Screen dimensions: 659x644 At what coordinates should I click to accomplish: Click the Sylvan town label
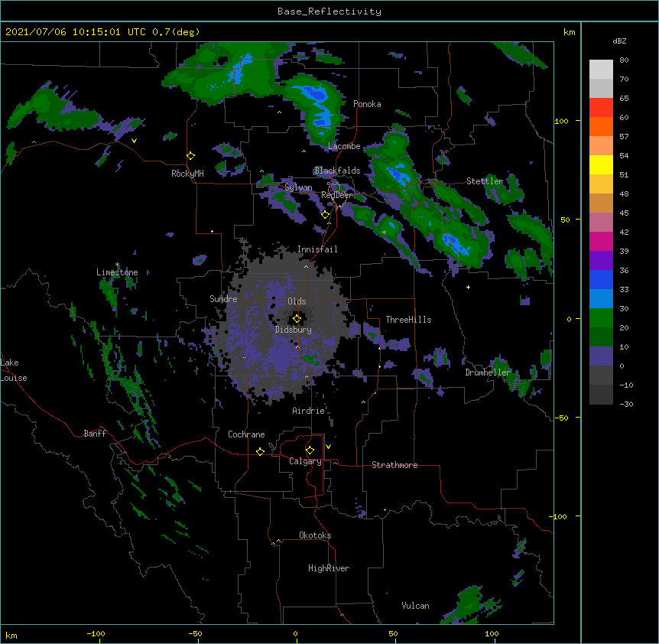(x=298, y=187)
